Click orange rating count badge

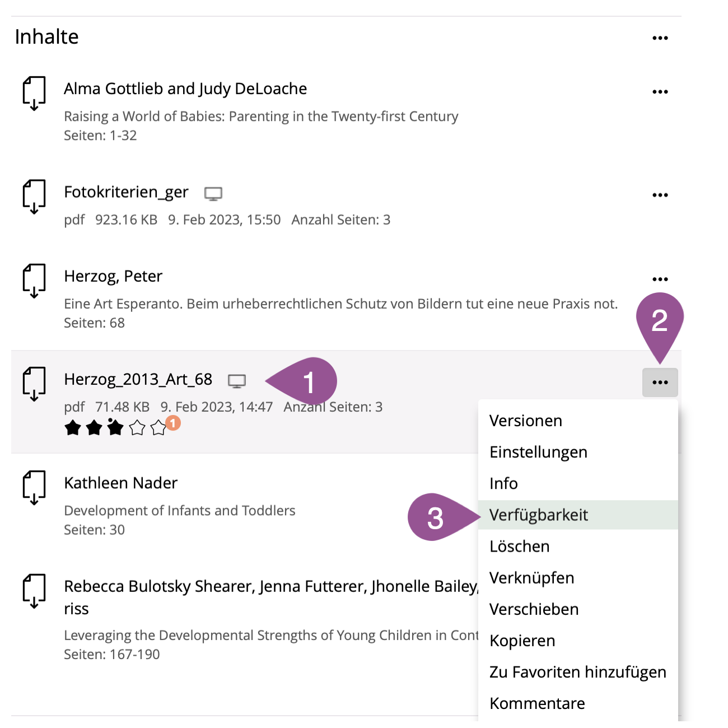click(x=174, y=423)
